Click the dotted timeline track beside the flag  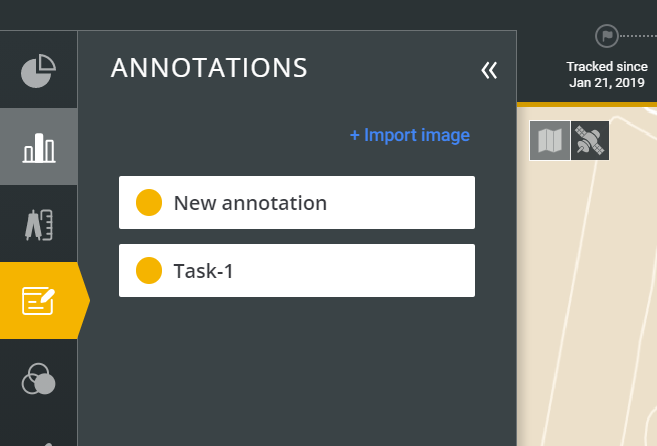pos(638,36)
